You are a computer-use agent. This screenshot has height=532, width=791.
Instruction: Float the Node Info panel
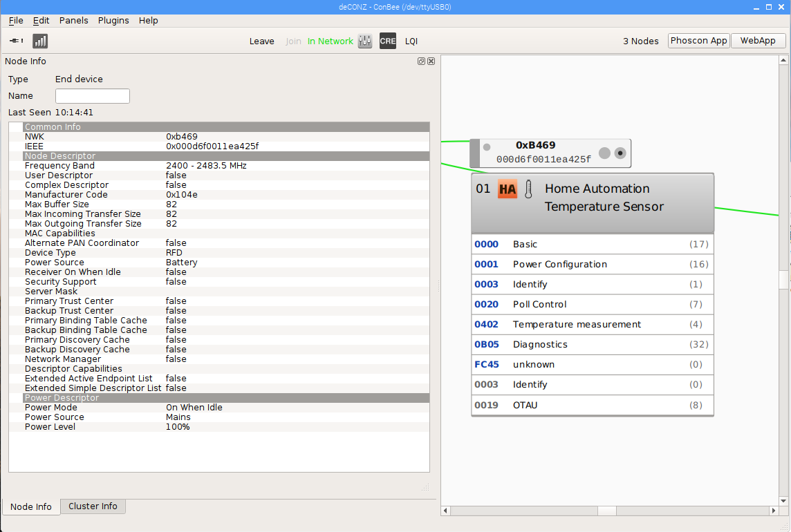pos(421,61)
